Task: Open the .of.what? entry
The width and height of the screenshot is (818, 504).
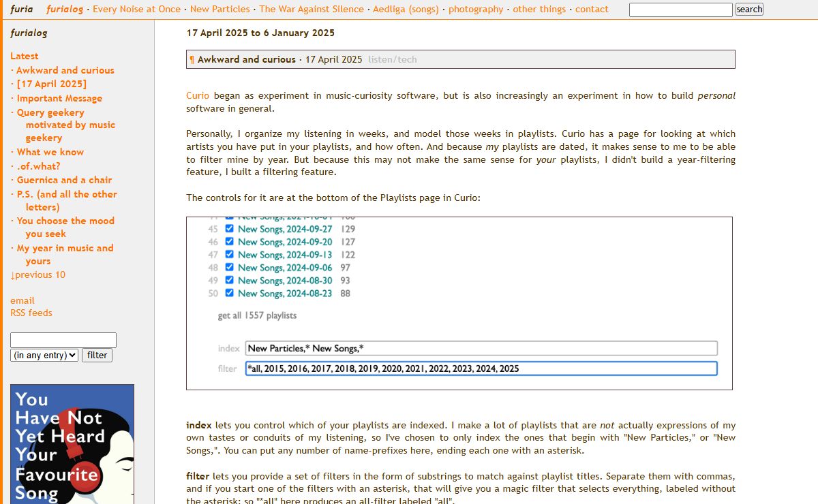Action: tap(38, 166)
